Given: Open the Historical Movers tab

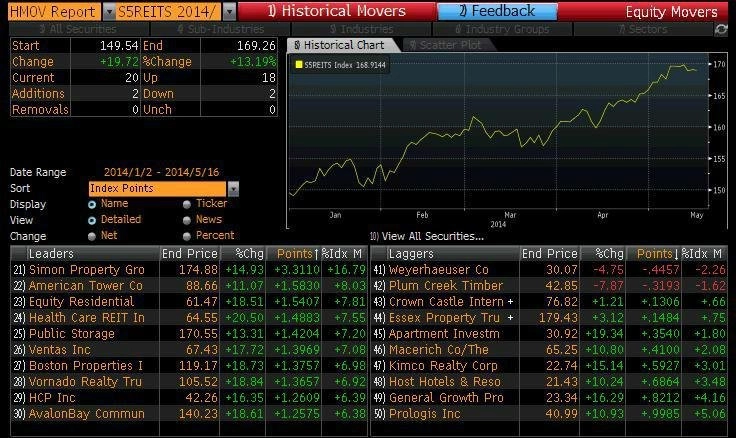Looking at the screenshot, I should coord(337,11).
